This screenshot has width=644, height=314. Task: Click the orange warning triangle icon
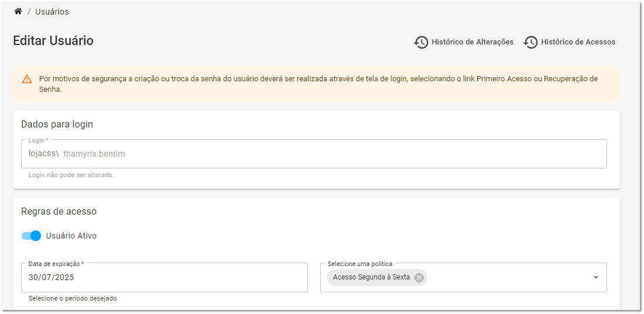[27, 79]
